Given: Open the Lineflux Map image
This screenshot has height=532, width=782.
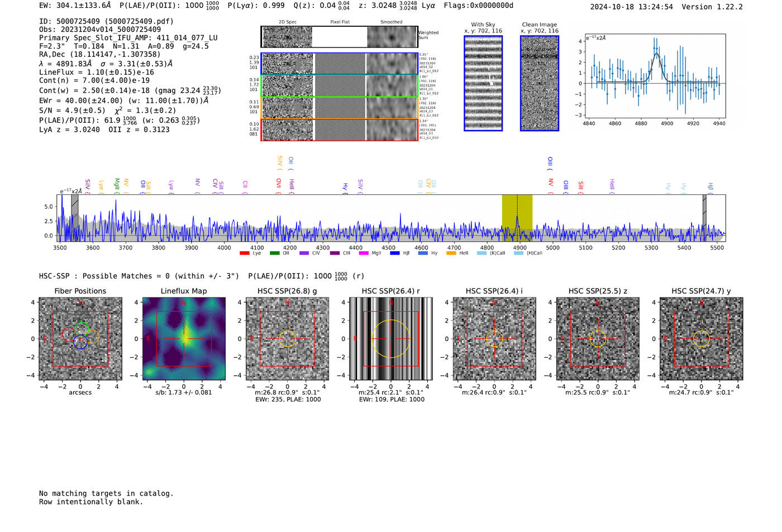Looking at the screenshot, I should 184,338.
